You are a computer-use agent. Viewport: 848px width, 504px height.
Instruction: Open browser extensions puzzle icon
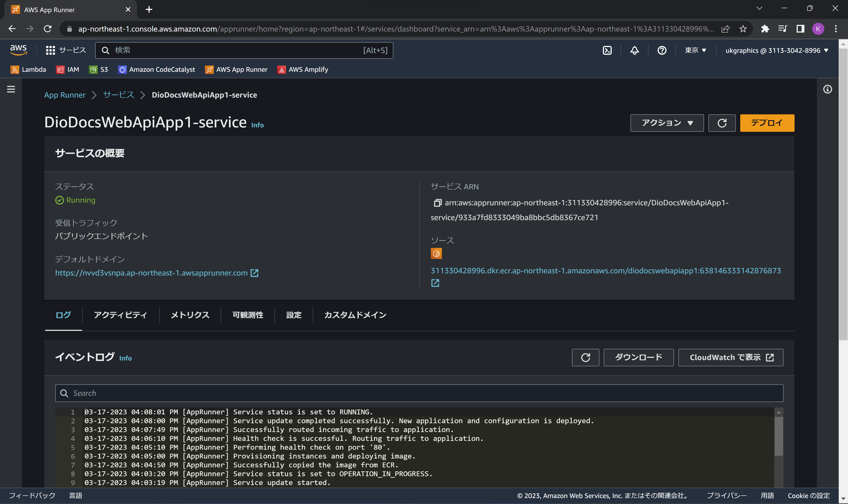pyautogui.click(x=765, y=29)
